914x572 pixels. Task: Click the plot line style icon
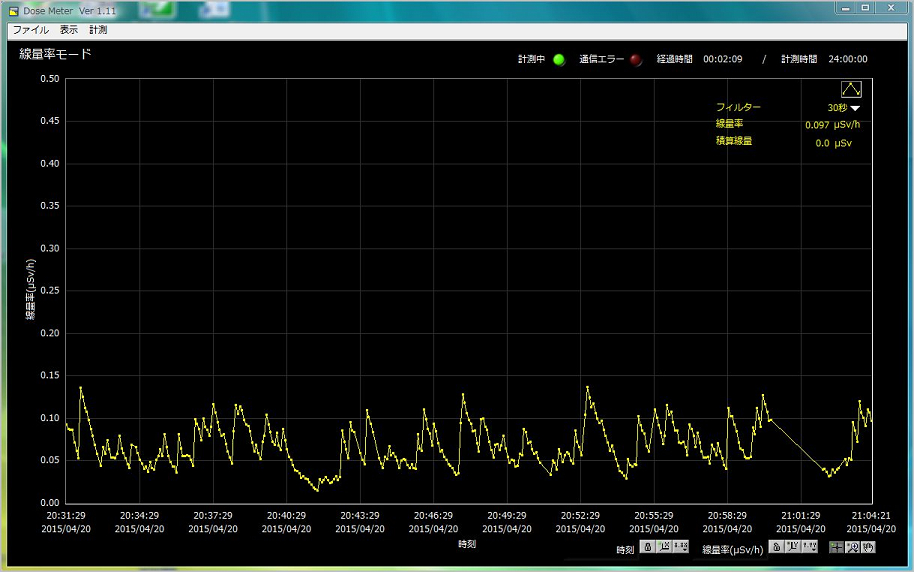pyautogui.click(x=851, y=89)
